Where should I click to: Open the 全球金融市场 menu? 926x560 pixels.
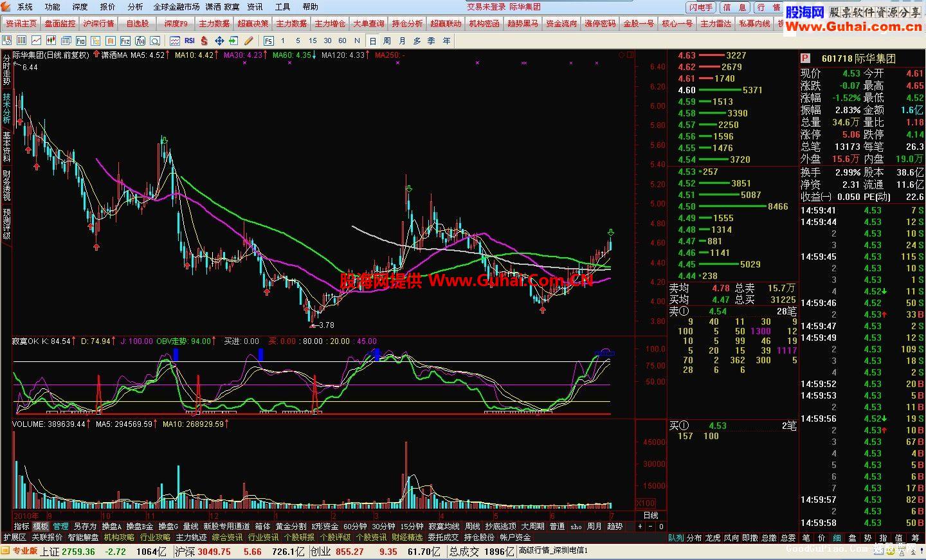(176, 6)
